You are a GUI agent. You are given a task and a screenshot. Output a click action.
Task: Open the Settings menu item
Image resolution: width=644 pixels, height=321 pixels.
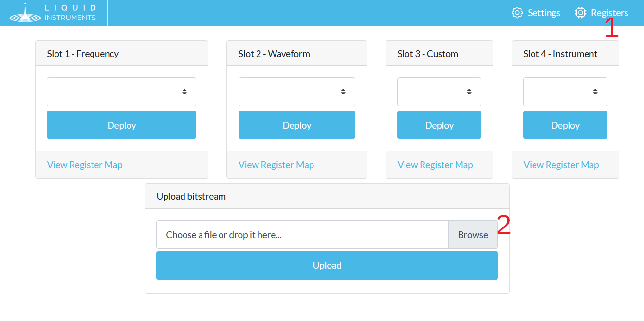pos(543,13)
